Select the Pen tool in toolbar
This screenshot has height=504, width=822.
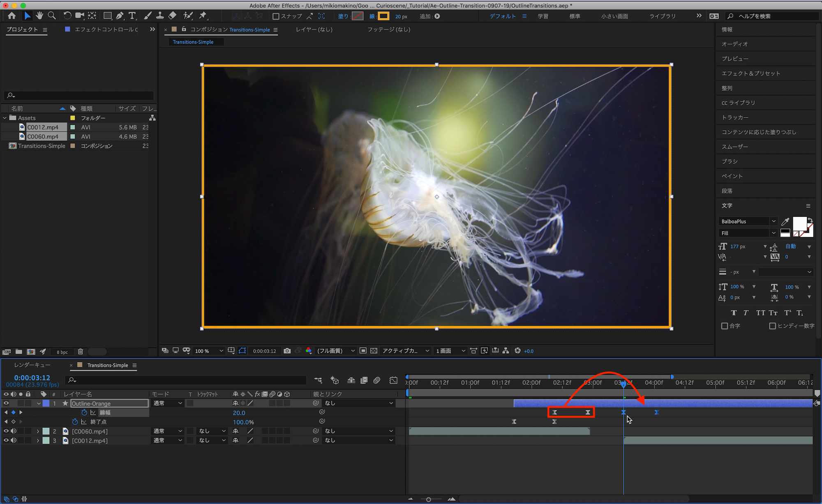tap(120, 16)
